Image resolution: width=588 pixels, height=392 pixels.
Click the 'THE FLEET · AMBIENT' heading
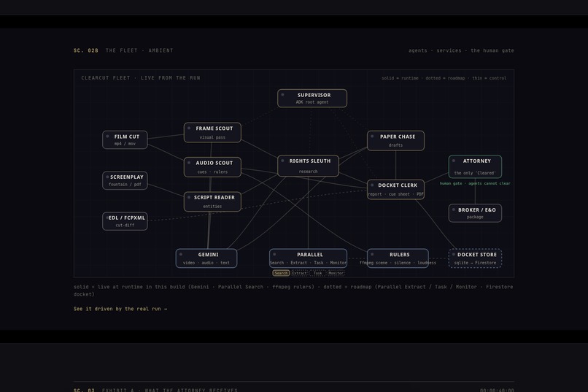click(139, 50)
